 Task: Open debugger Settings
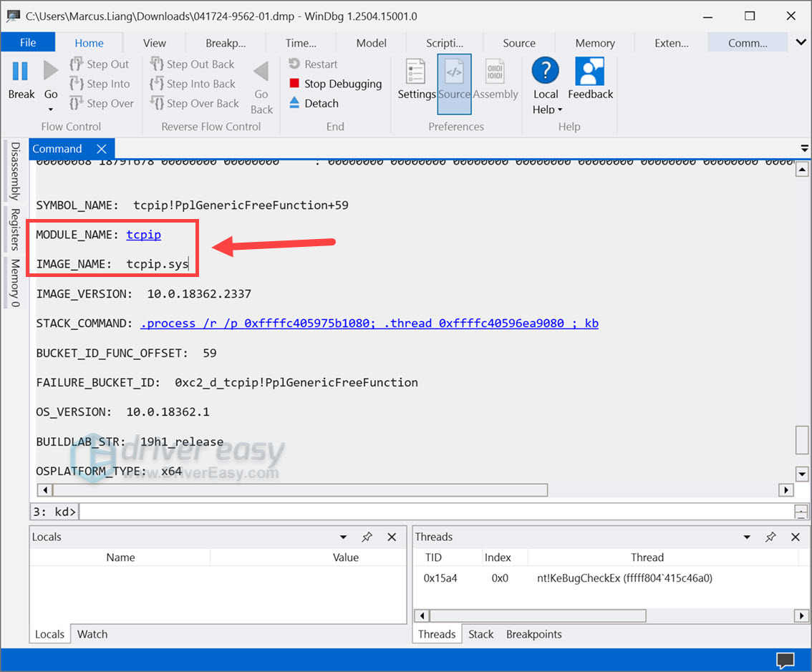pyautogui.click(x=416, y=79)
